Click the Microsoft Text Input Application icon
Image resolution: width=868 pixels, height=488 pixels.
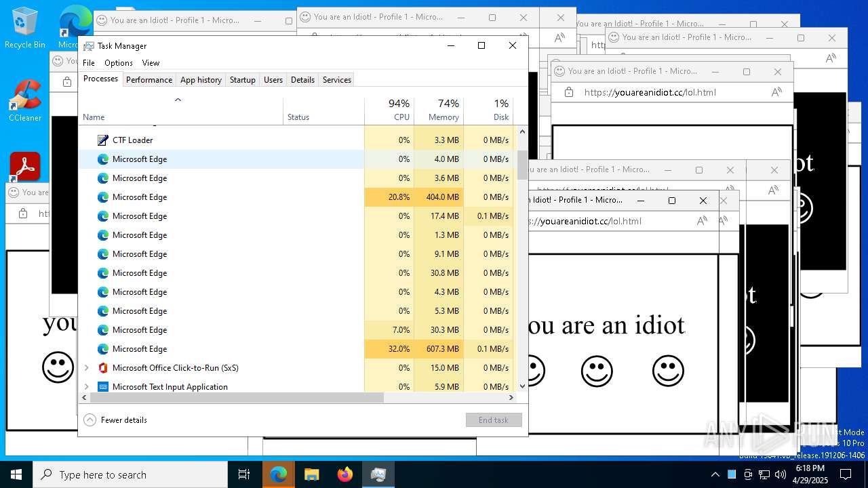click(x=103, y=387)
